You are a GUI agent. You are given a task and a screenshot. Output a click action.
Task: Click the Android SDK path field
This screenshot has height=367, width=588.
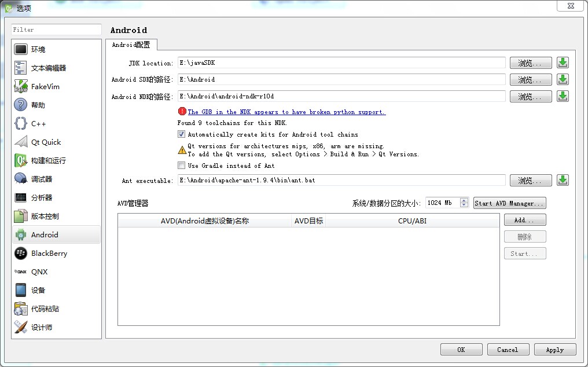point(341,79)
